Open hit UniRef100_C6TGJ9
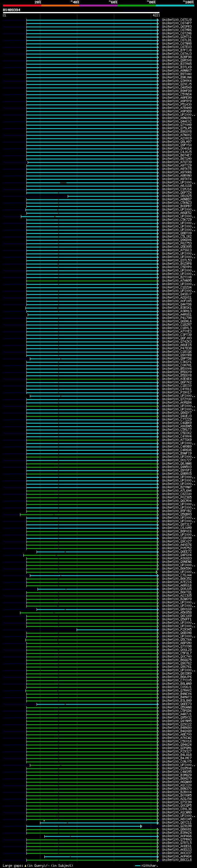The width and height of the screenshot is (197, 868). click(x=177, y=20)
